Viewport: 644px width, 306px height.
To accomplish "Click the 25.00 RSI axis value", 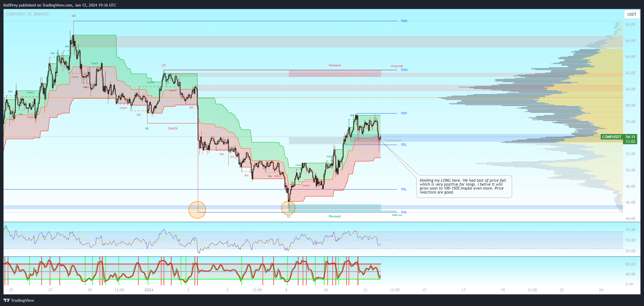I will (630, 251).
